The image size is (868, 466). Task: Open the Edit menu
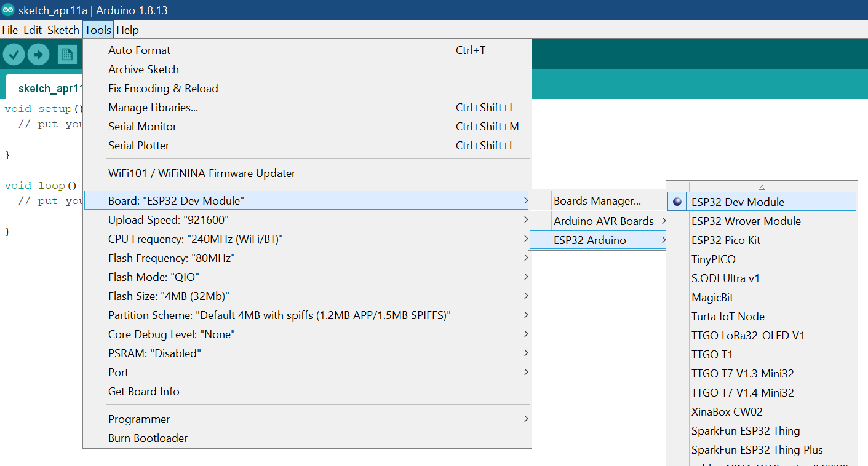point(33,30)
